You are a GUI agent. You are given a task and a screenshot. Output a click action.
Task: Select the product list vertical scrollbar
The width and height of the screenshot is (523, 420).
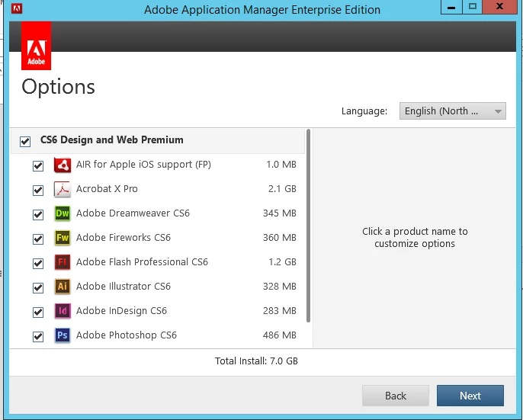coord(308,226)
